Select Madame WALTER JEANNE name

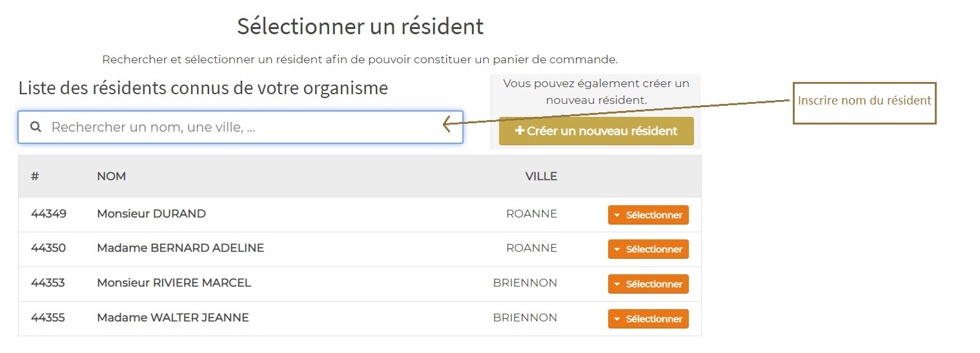tap(172, 318)
